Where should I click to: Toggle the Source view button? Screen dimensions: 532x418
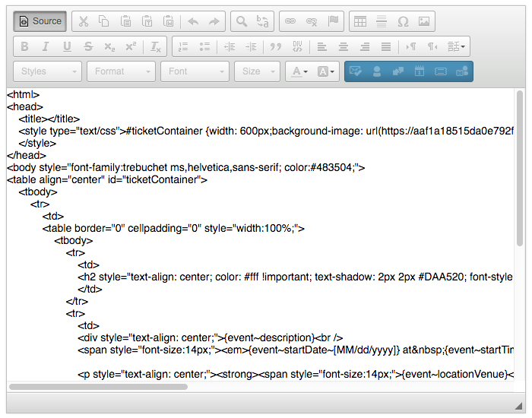(40, 21)
